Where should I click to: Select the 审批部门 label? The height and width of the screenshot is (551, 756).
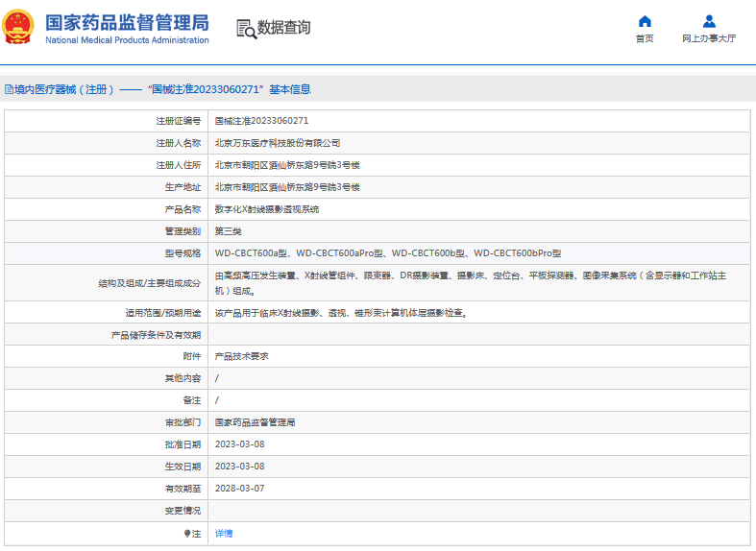pyautogui.click(x=183, y=422)
